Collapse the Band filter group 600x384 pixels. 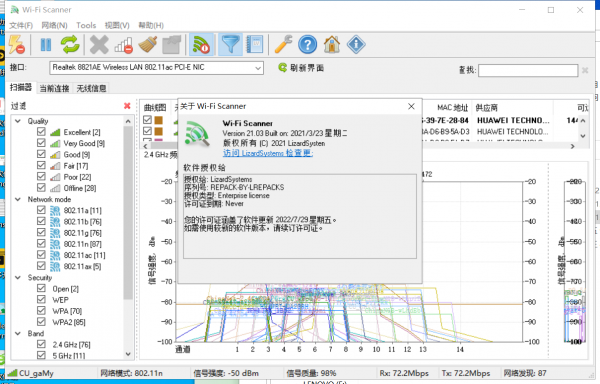click(18, 333)
